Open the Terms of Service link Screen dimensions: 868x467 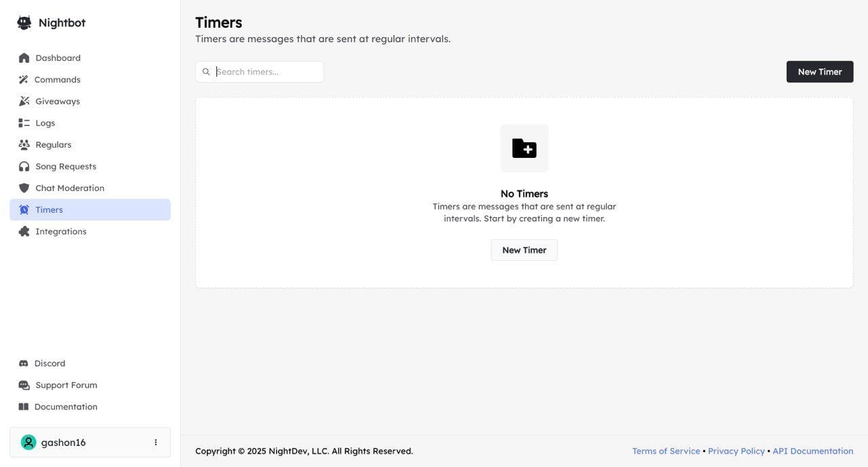(x=666, y=451)
